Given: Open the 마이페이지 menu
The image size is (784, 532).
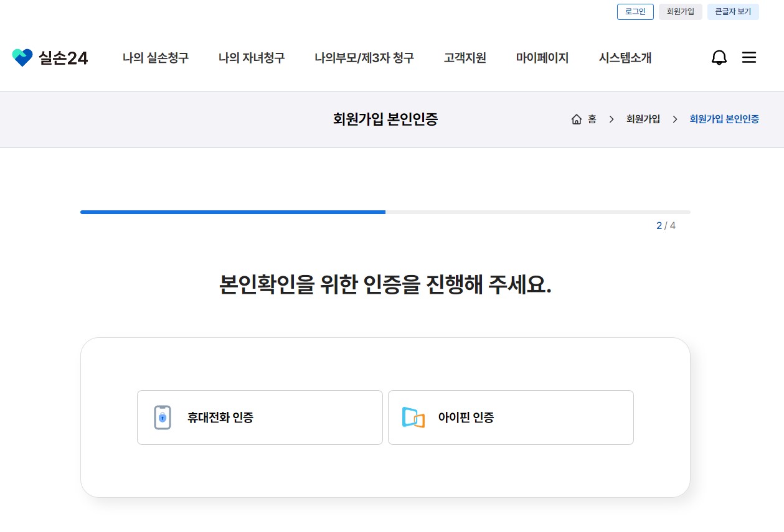Looking at the screenshot, I should [x=542, y=58].
